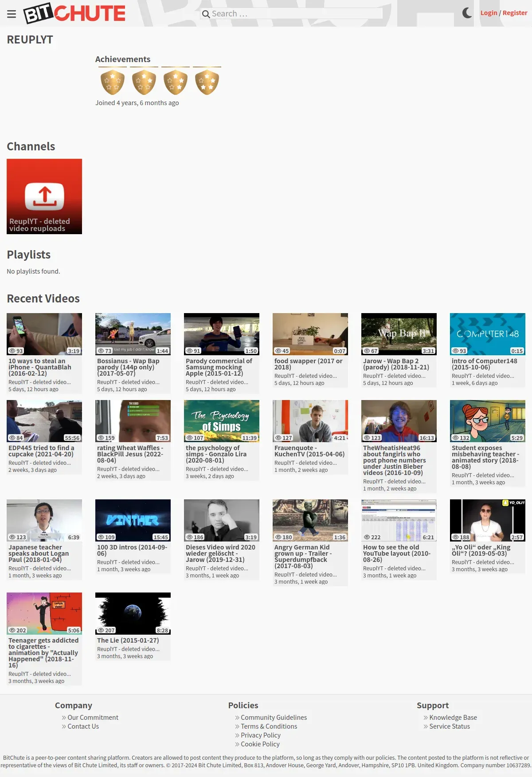Screen dimensions: 532x777
Task: Open Japanese teacher Logan Paul thumbnail
Action: click(x=44, y=520)
